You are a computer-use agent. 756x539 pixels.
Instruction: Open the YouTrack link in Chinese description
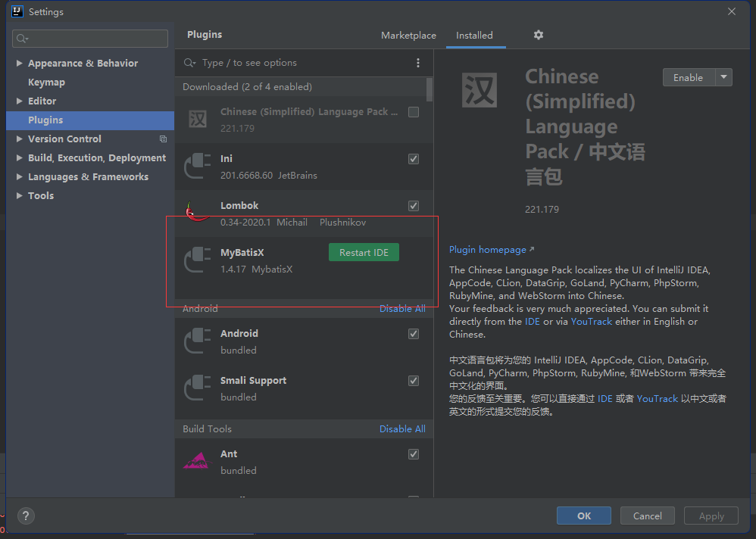pos(658,398)
